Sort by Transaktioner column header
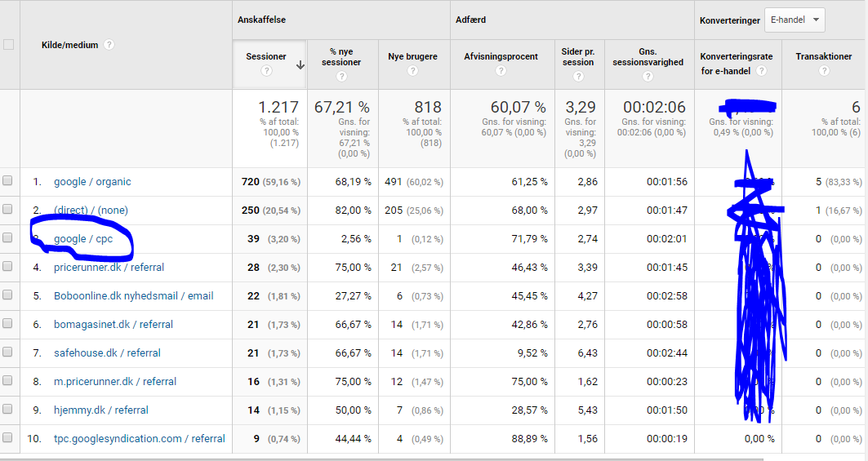The height and width of the screenshot is (461, 868). [824, 56]
